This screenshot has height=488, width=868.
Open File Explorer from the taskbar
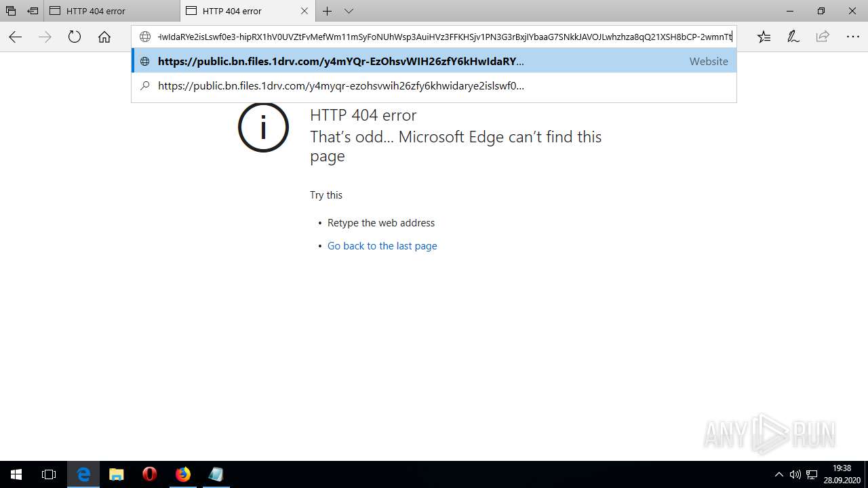point(117,474)
